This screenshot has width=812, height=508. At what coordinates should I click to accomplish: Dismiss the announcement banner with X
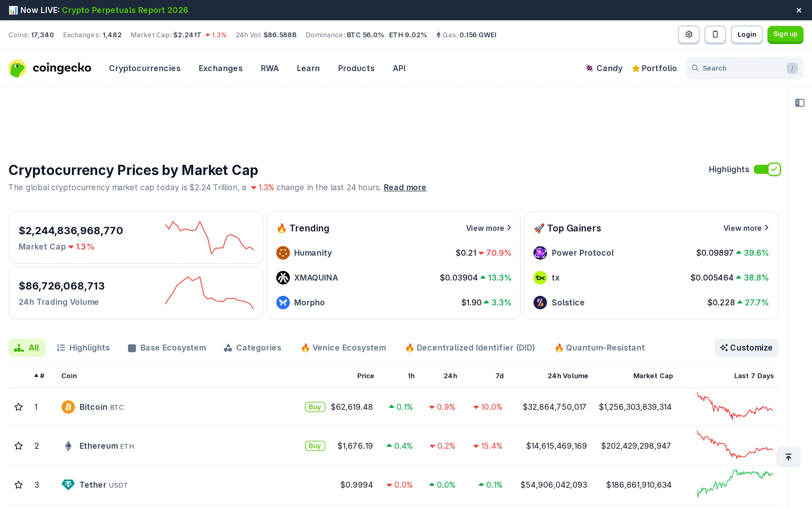point(799,10)
